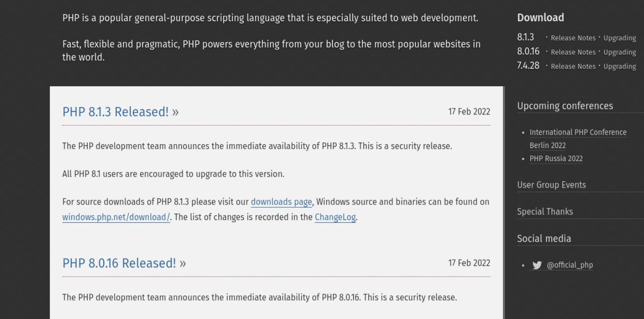Screen dimensions: 644x319
Task: Follow the downloads page link
Action: (281, 202)
